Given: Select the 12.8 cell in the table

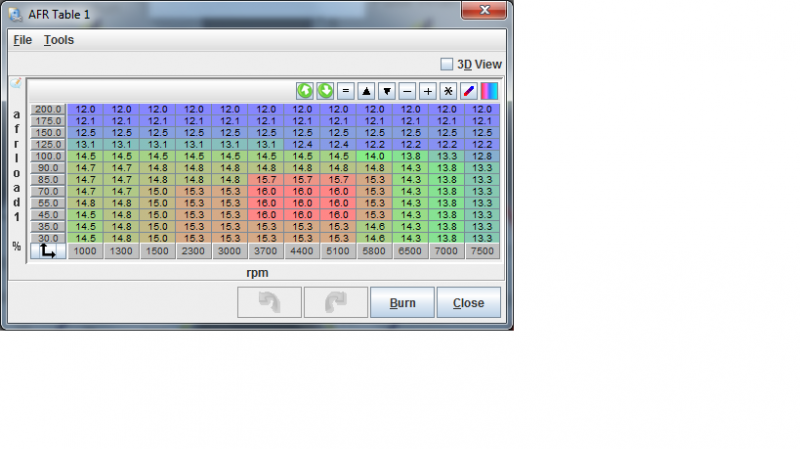Looking at the screenshot, I should pyautogui.click(x=482, y=156).
